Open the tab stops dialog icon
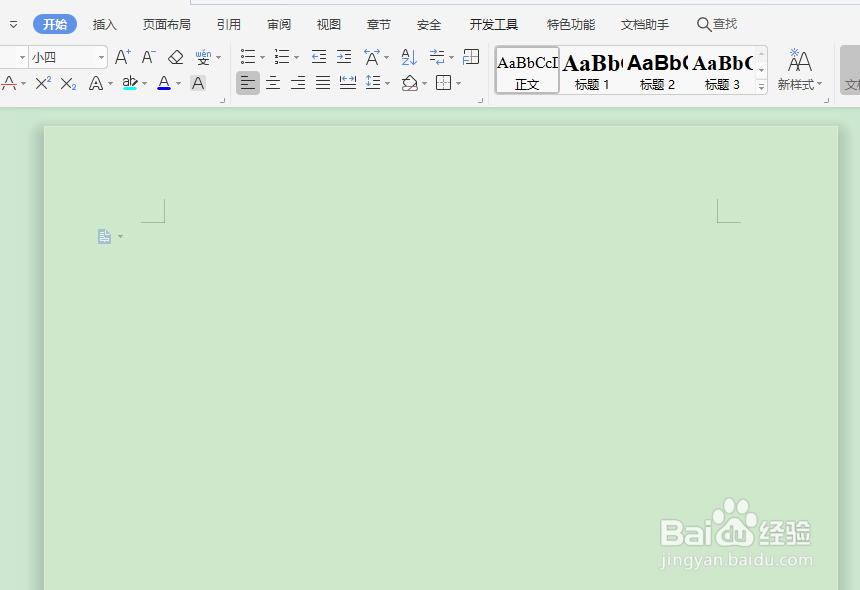860x590 pixels. coord(471,57)
